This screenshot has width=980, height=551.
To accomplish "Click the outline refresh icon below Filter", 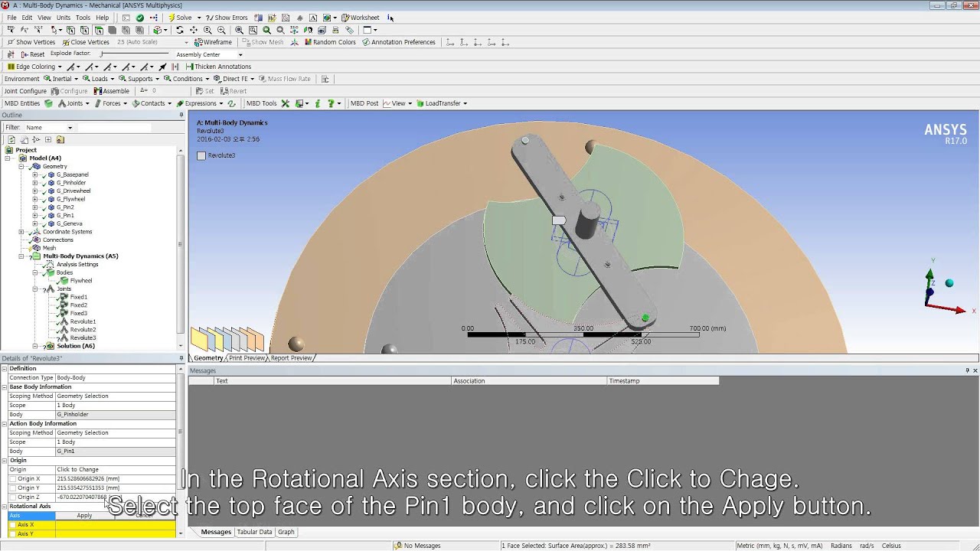I will pos(11,140).
